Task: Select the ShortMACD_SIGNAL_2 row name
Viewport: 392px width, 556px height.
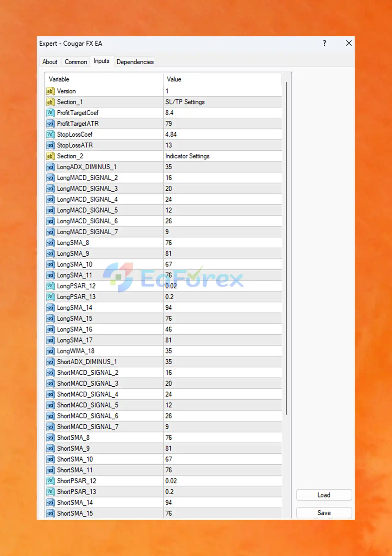Action: pos(88,373)
